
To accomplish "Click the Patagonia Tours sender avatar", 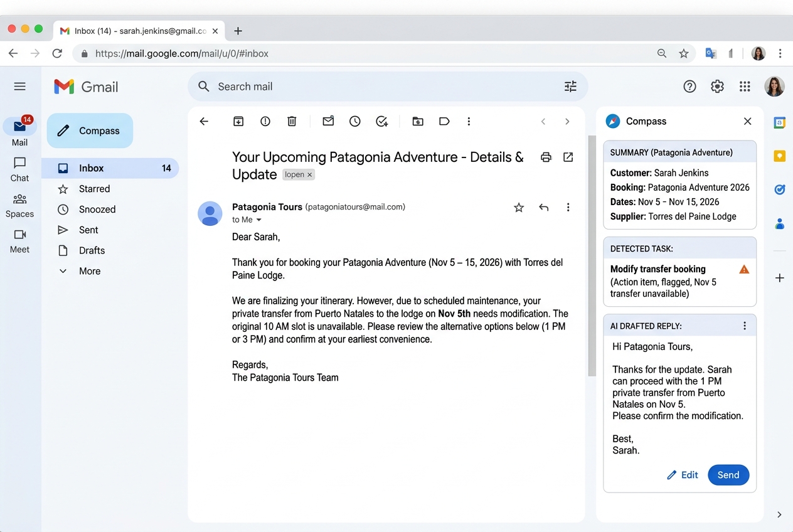I will point(210,214).
